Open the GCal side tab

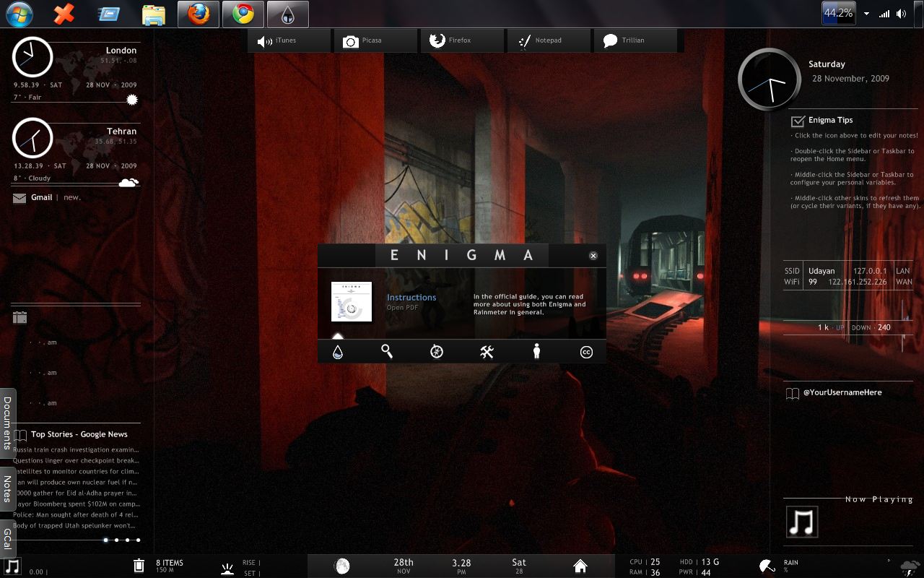(x=7, y=538)
